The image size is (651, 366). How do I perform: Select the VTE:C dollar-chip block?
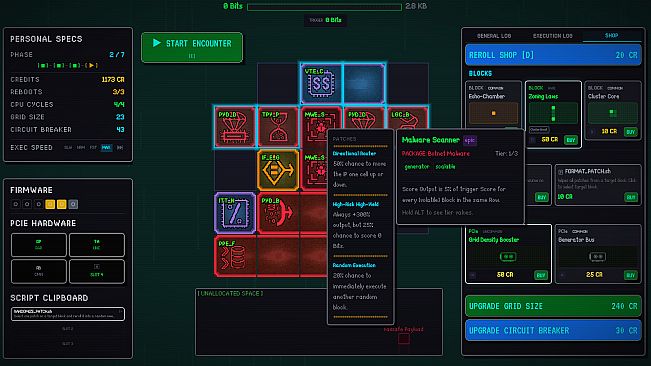pyautogui.click(x=321, y=83)
